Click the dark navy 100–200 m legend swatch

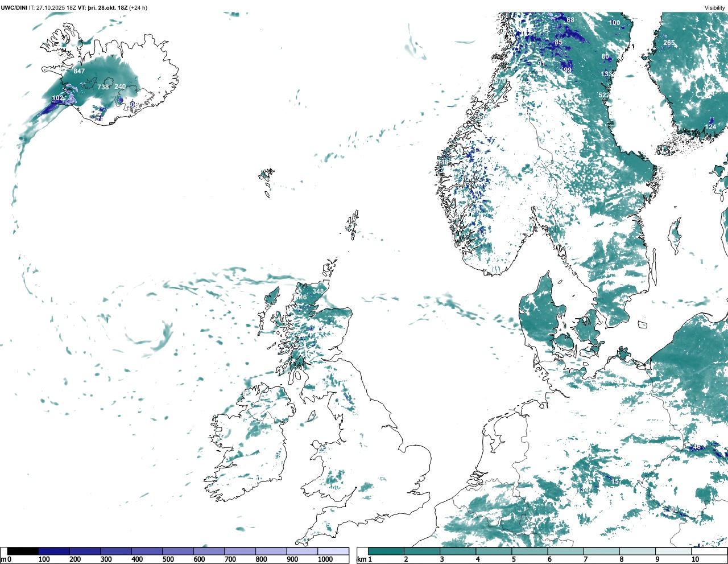pyautogui.click(x=54, y=551)
